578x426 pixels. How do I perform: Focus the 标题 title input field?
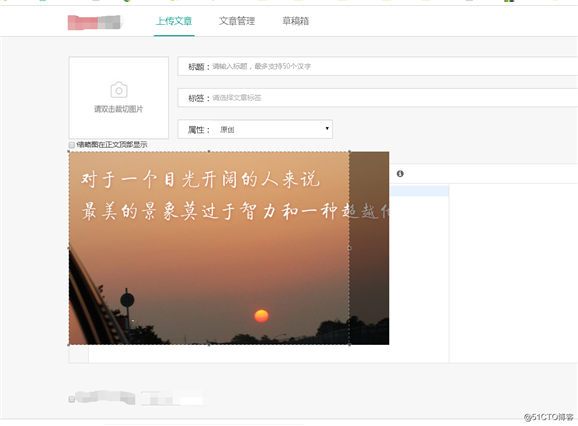(377, 66)
